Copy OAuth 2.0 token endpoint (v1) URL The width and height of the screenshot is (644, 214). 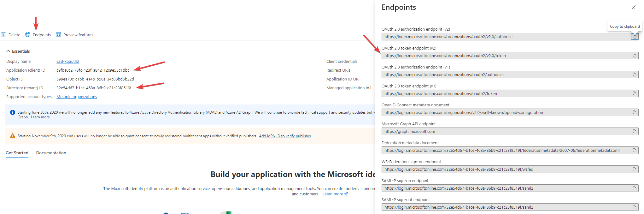[634, 94]
